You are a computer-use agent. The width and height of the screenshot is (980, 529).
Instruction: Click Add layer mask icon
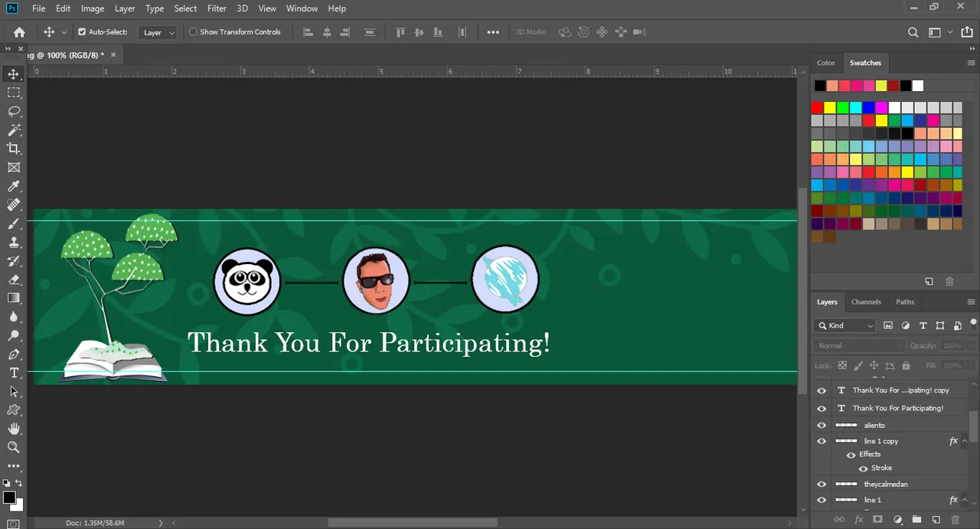[x=877, y=520]
